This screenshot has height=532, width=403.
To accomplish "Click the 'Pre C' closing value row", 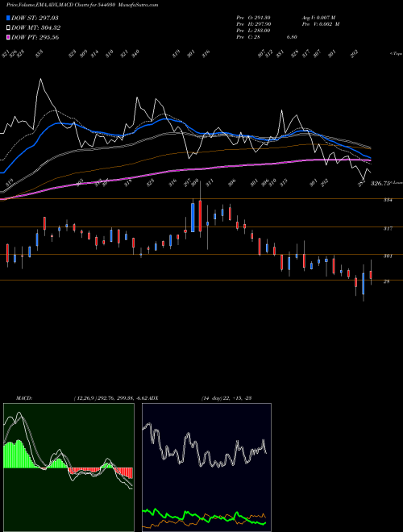I will 267,37.
